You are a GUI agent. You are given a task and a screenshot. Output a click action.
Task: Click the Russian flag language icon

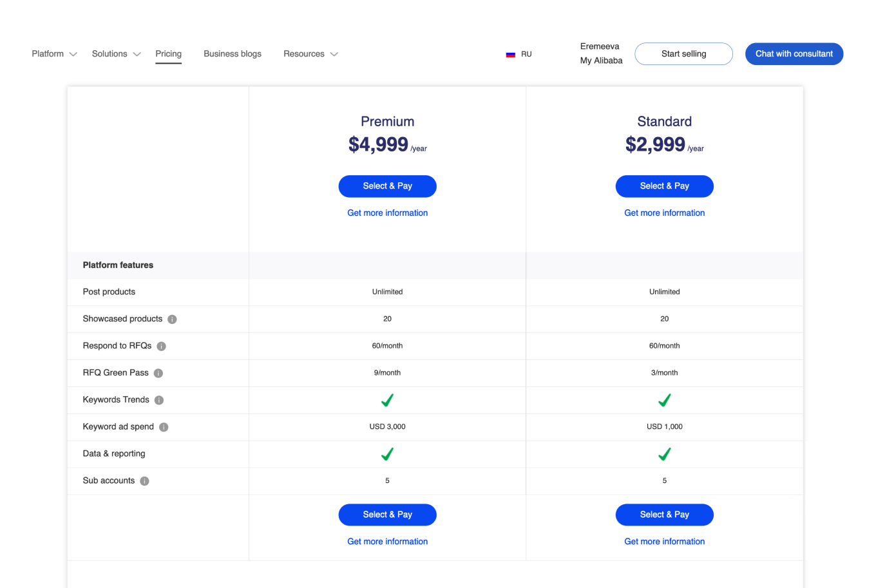511,55
